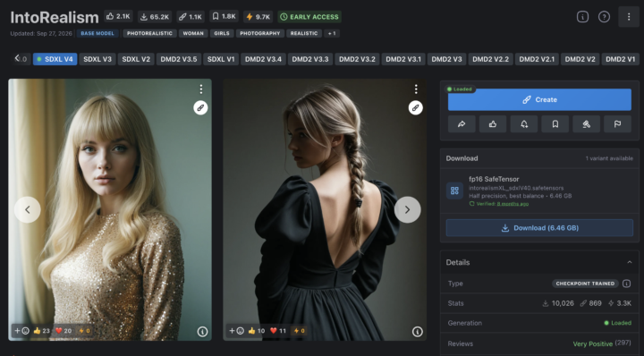Select the SDXL V1 version tab
This screenshot has height=356, width=644.
(x=221, y=59)
